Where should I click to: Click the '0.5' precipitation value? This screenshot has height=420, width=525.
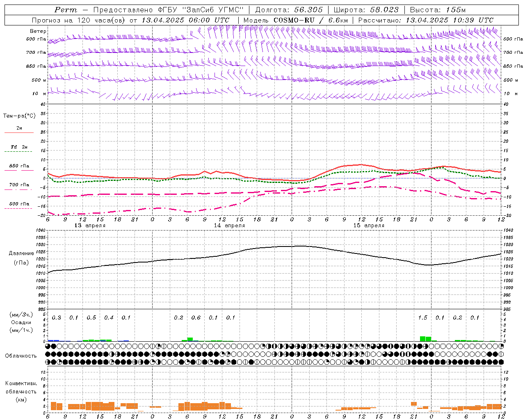pyautogui.click(x=91, y=318)
